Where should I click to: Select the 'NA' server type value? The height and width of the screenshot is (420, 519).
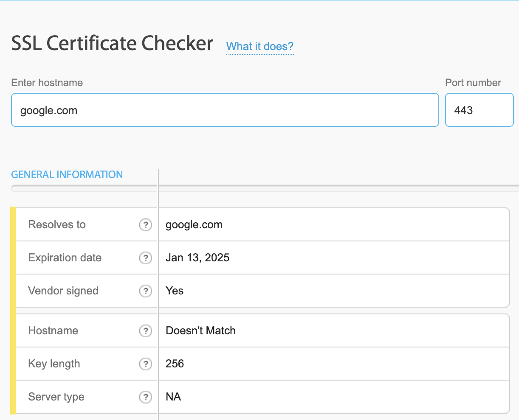[x=173, y=397]
